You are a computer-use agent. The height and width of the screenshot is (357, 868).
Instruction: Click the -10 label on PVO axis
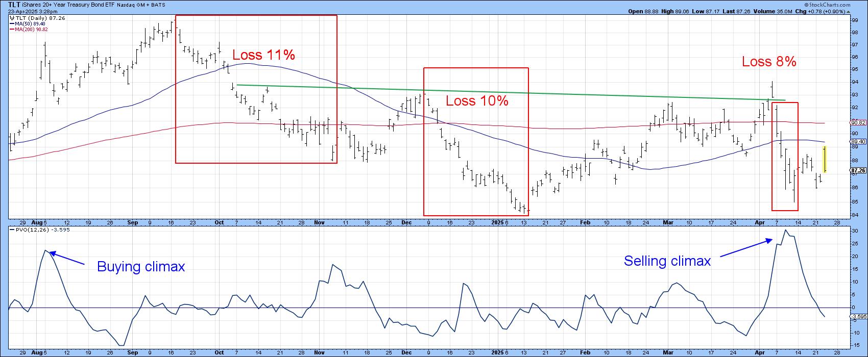coord(855,333)
